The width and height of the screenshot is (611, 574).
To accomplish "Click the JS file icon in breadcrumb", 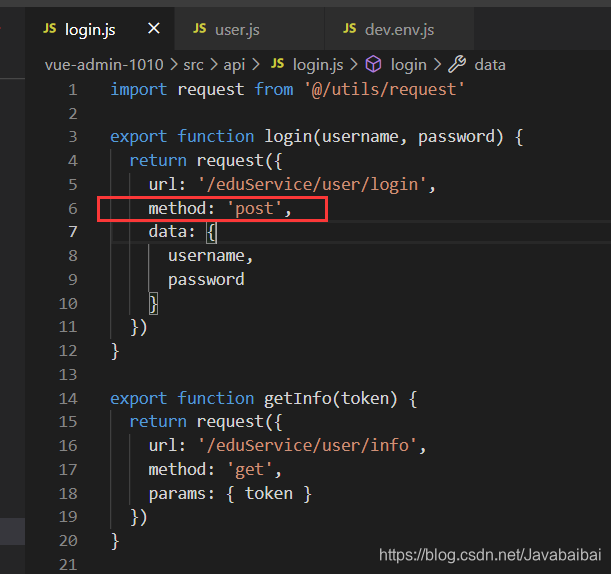I will click(x=277, y=64).
